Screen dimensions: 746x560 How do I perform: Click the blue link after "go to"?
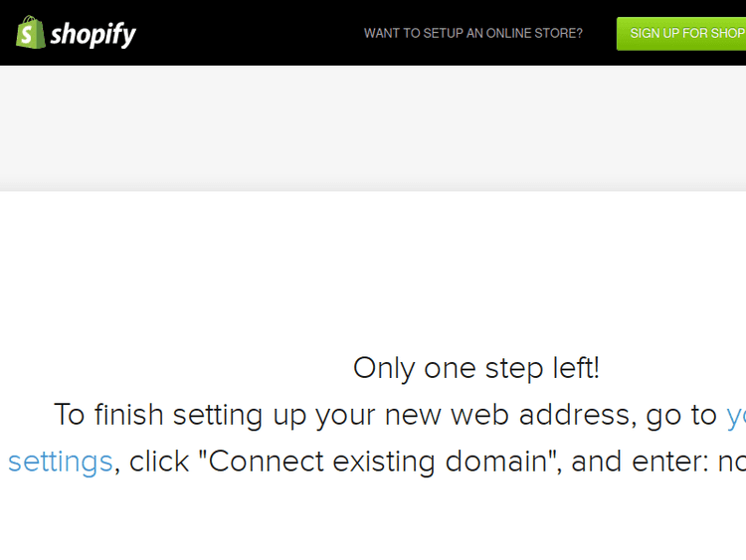[735, 415]
